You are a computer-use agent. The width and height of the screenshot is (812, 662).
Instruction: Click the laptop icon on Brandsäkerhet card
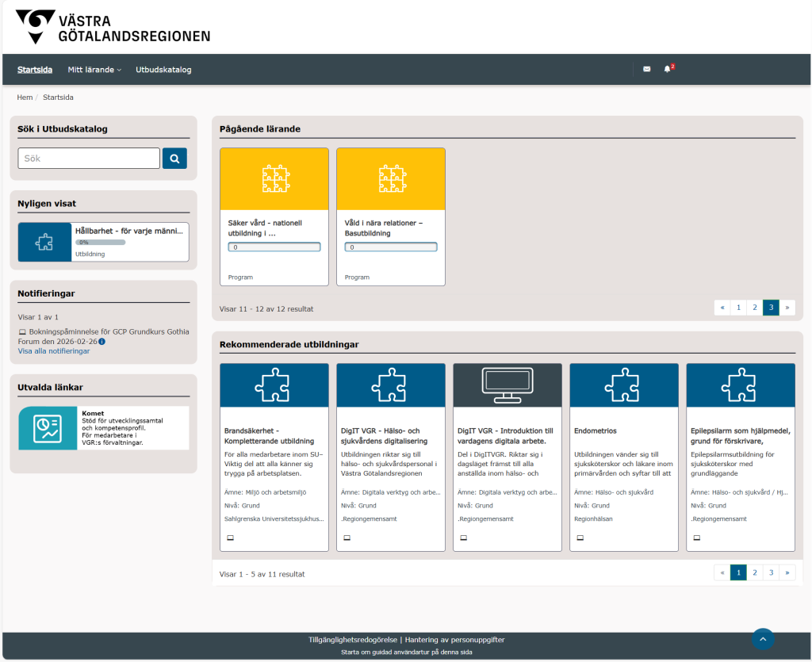[231, 538]
